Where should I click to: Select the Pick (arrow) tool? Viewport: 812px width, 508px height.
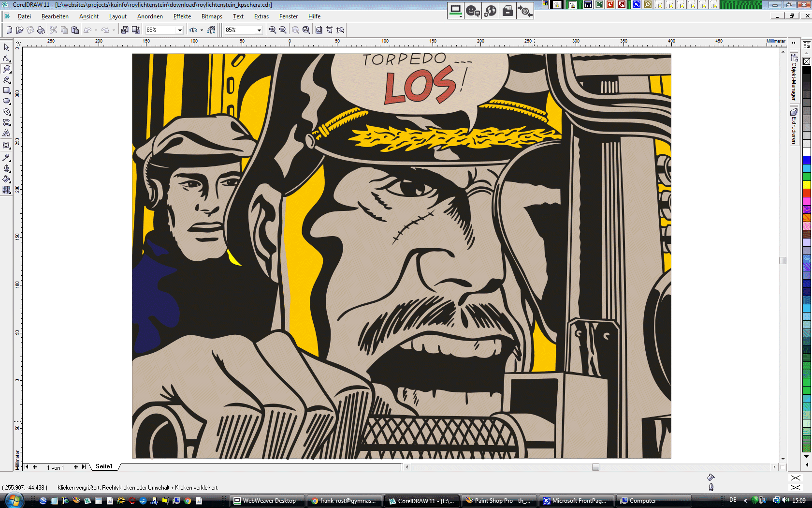pyautogui.click(x=6, y=47)
